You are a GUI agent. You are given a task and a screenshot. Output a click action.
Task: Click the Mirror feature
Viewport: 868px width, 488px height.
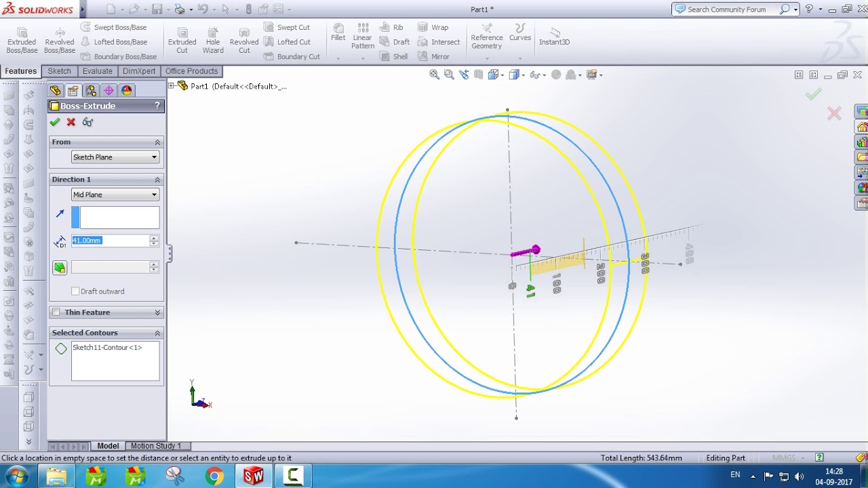[x=433, y=57]
